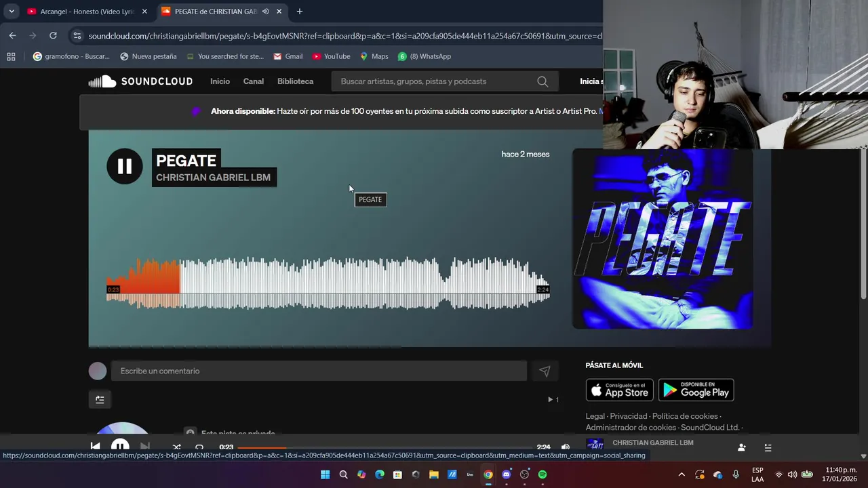This screenshot has height=488, width=868.
Task: Click the search magnifier icon in SoundCloud
Action: (x=542, y=81)
